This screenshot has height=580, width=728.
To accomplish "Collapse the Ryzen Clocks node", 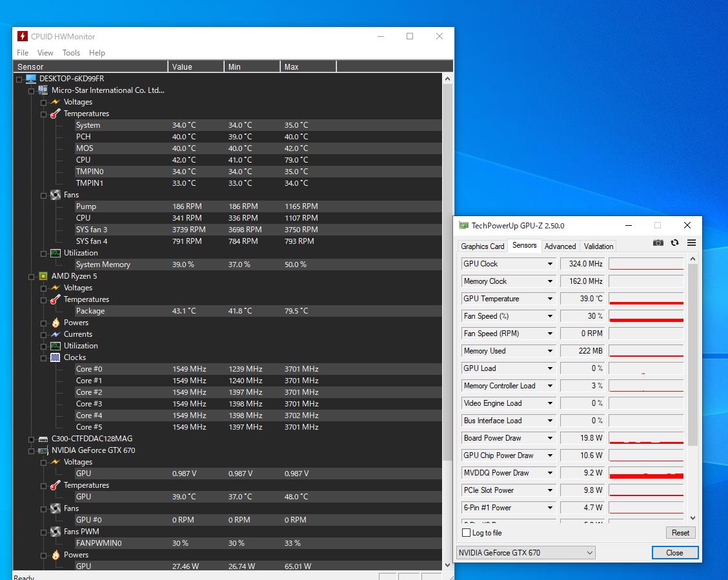I will (x=43, y=358).
